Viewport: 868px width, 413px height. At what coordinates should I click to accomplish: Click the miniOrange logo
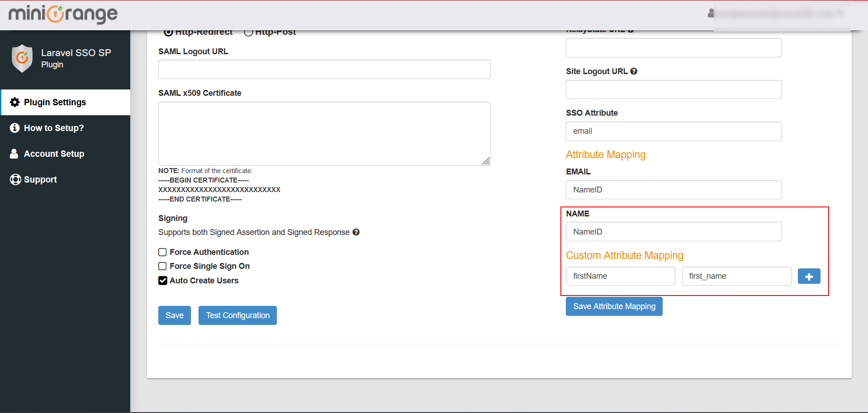click(x=63, y=14)
